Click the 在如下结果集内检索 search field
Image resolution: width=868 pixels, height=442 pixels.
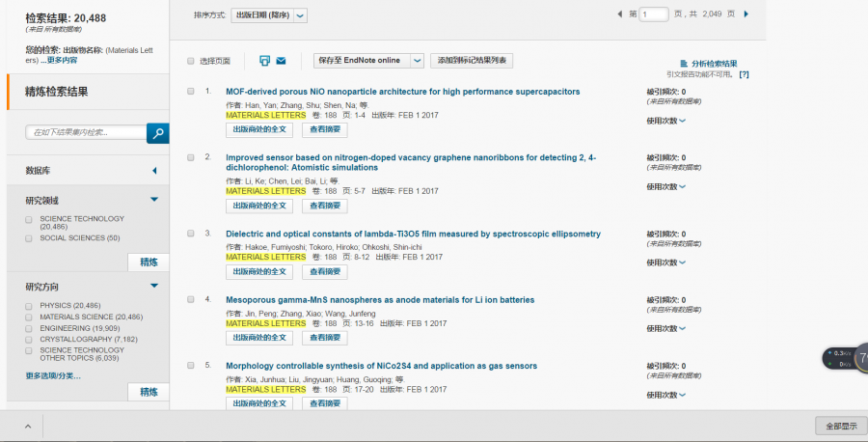point(86,132)
